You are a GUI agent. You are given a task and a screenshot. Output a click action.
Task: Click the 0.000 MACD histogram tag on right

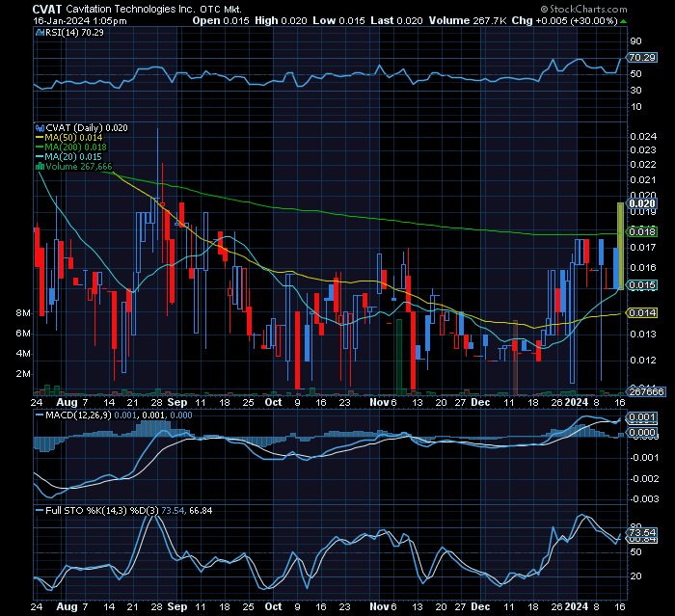click(642, 433)
